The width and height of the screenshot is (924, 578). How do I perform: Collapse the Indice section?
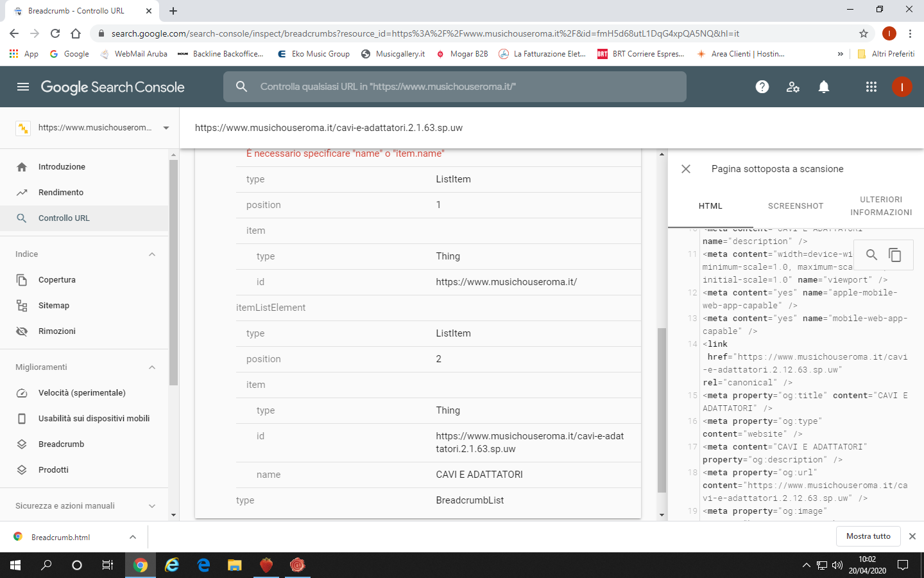click(x=152, y=254)
